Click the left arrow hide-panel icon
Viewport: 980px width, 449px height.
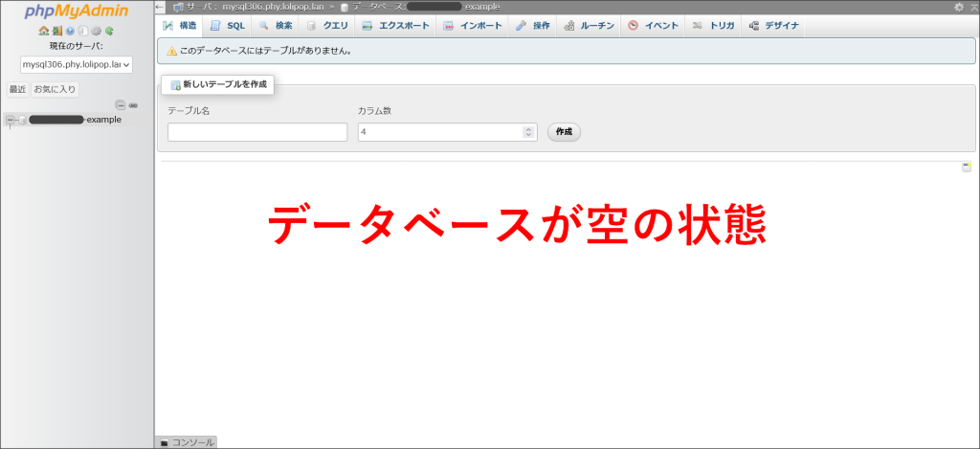click(x=160, y=7)
